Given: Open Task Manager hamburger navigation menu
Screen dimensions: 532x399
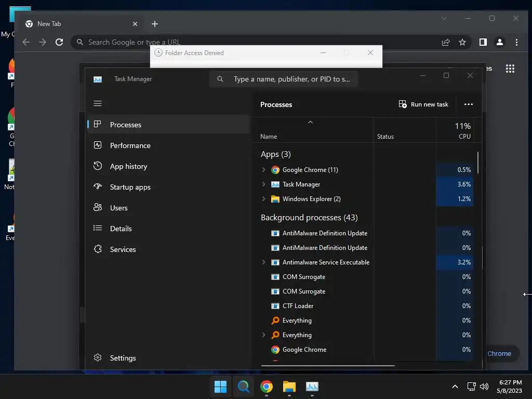Looking at the screenshot, I should tap(98, 103).
